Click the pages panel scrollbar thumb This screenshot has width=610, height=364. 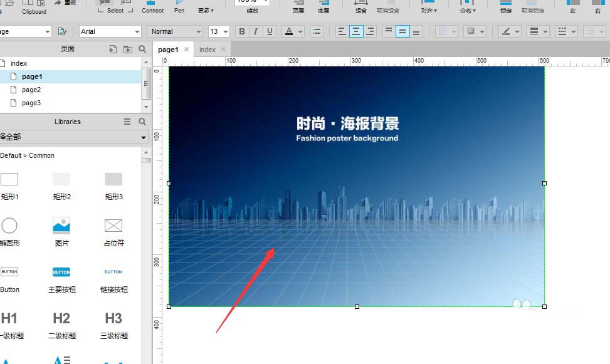pyautogui.click(x=146, y=83)
